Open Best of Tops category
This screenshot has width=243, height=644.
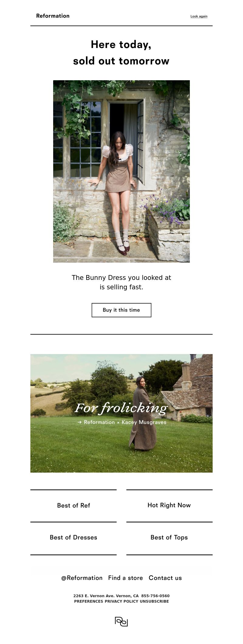click(169, 537)
